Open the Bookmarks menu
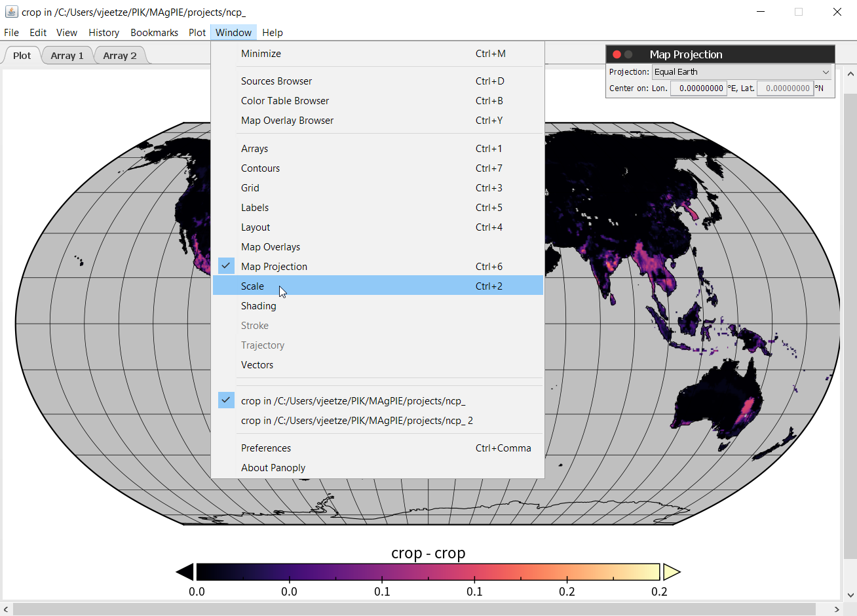 pos(154,33)
